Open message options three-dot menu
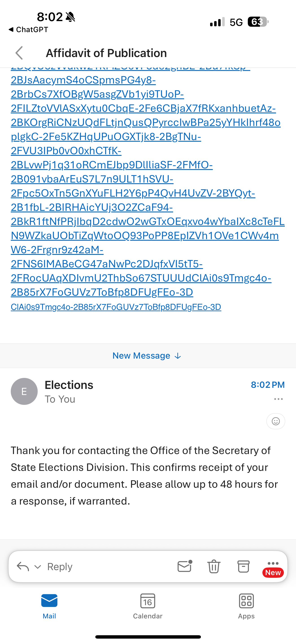Image resolution: width=296 pixels, height=644 pixels. [278, 399]
